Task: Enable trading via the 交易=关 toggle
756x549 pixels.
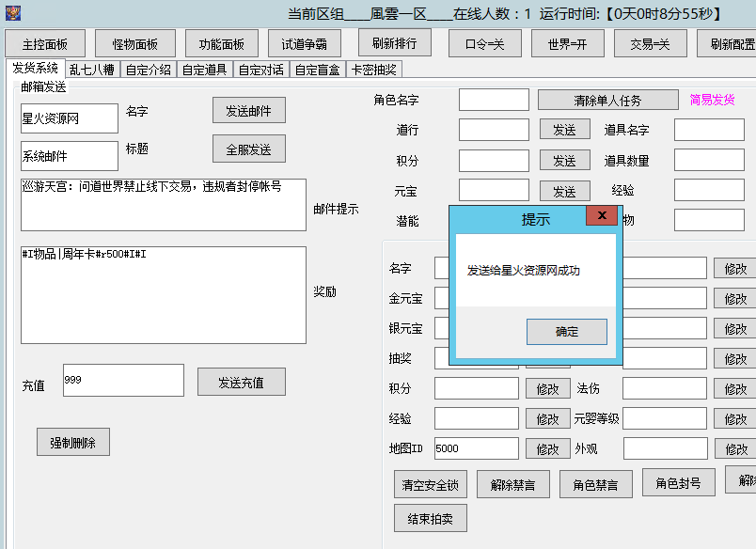Action: (x=649, y=41)
